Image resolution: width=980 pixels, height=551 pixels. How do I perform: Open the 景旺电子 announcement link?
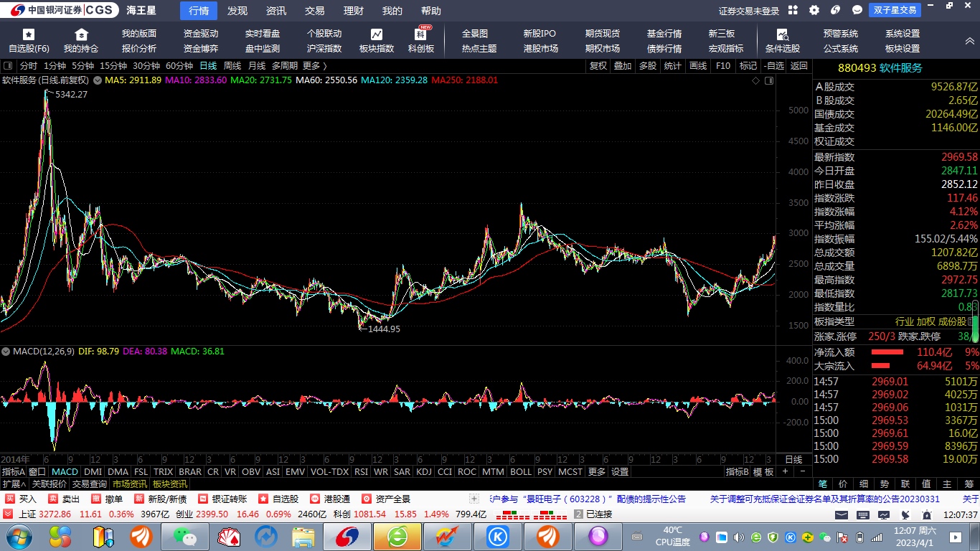coord(588,499)
